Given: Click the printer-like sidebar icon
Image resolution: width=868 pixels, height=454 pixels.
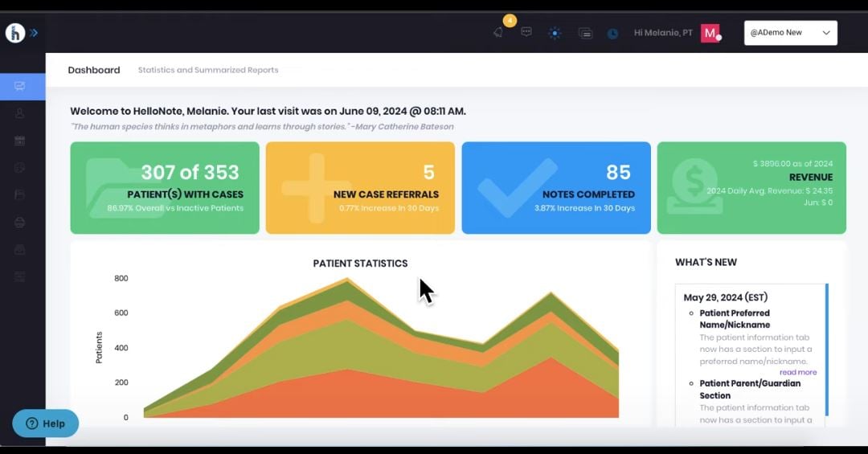Looking at the screenshot, I should click(20, 223).
